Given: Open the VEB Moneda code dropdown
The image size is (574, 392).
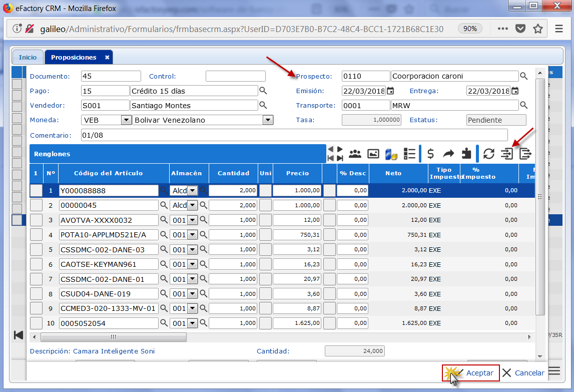Looking at the screenshot, I should 126,120.
